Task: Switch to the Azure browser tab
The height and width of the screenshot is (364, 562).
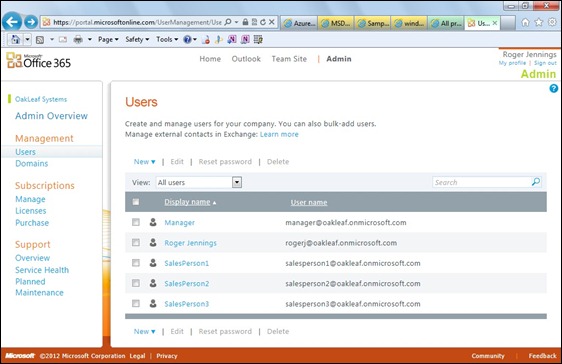Action: coord(300,23)
